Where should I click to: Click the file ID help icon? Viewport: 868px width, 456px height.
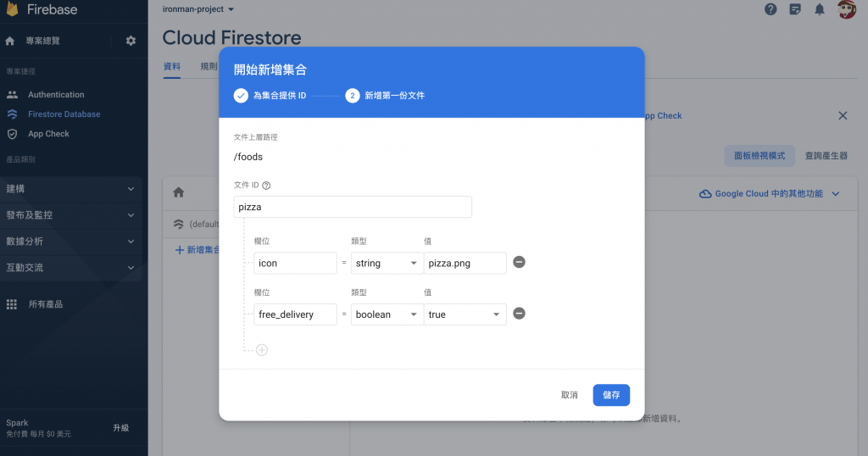(266, 186)
